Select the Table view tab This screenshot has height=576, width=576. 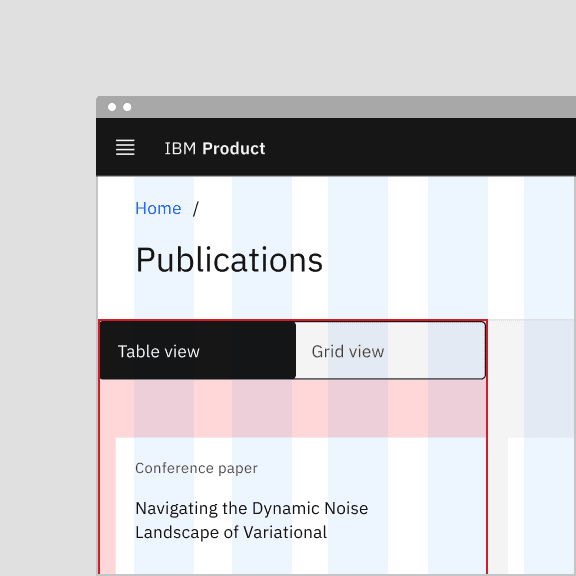(x=198, y=350)
